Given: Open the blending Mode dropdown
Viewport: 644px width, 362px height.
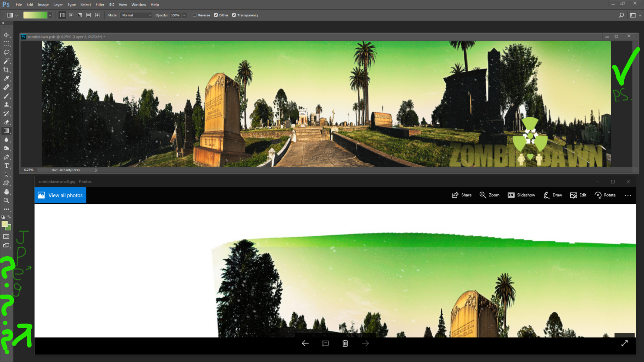Looking at the screenshot, I should tap(136, 15).
